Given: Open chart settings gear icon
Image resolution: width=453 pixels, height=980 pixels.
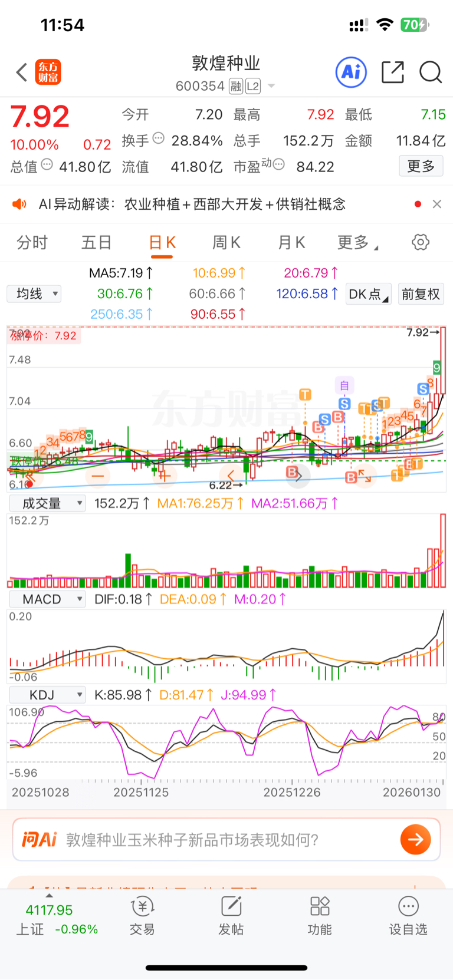Looking at the screenshot, I should 421,242.
